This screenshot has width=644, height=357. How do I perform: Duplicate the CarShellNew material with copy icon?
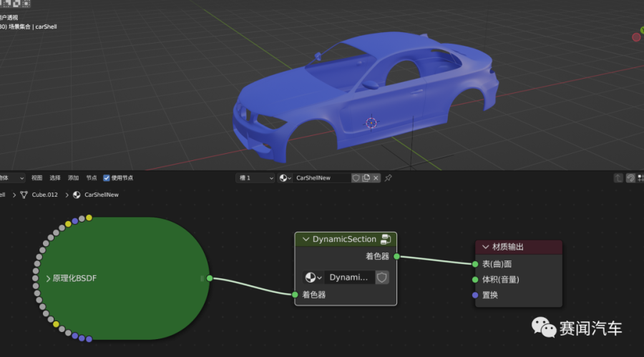coord(366,178)
